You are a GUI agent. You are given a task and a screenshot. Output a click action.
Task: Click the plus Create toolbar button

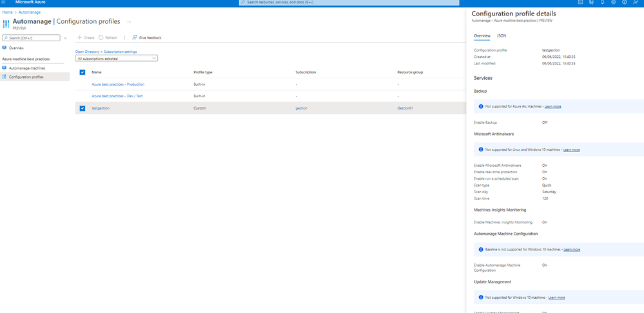(x=86, y=38)
